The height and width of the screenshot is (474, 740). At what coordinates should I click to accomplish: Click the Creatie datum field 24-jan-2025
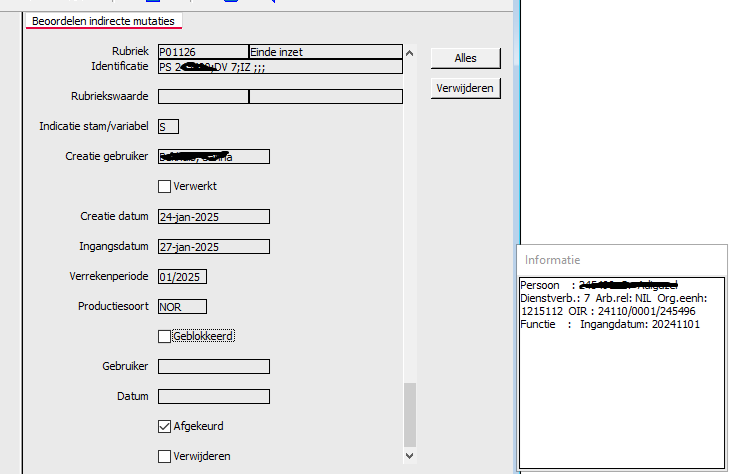pos(214,217)
